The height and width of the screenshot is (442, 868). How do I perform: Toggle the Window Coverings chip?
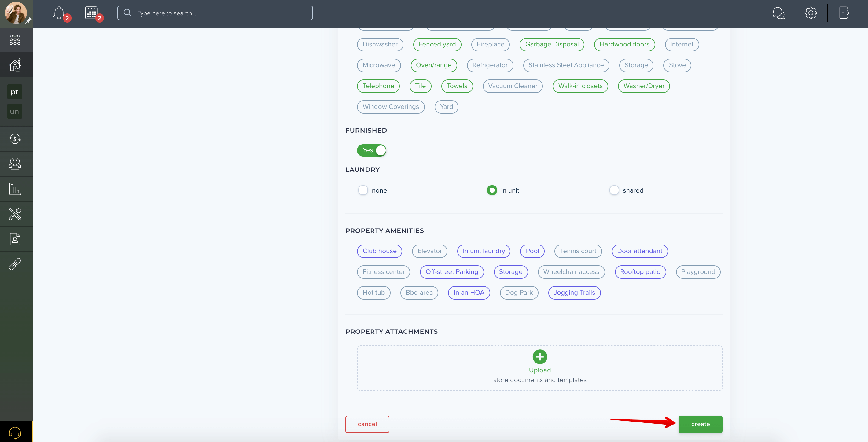tap(391, 107)
